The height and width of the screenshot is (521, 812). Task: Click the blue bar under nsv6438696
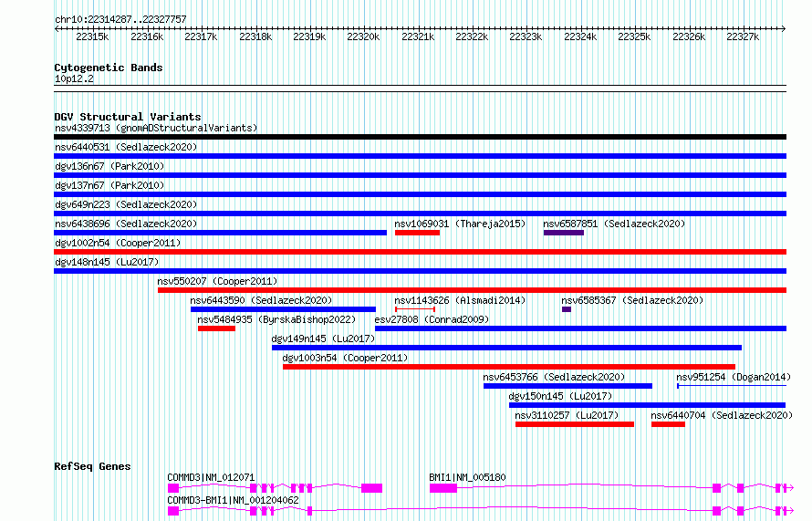(220, 233)
